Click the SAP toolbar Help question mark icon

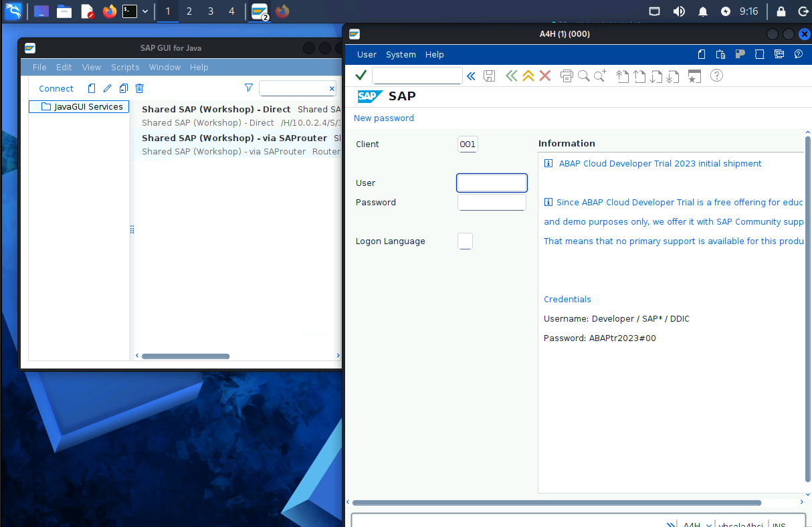(716, 76)
